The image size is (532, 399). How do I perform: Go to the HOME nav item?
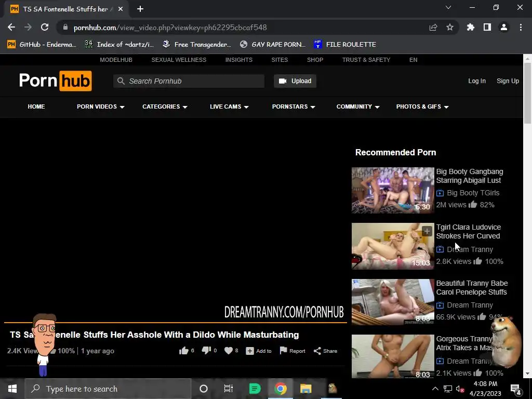pos(36,107)
